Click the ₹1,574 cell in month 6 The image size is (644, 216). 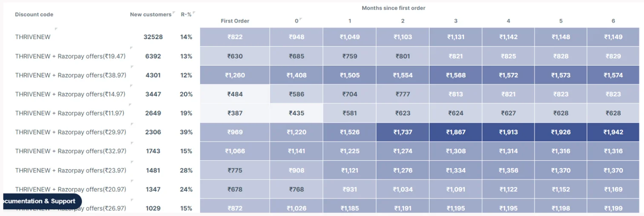(613, 75)
